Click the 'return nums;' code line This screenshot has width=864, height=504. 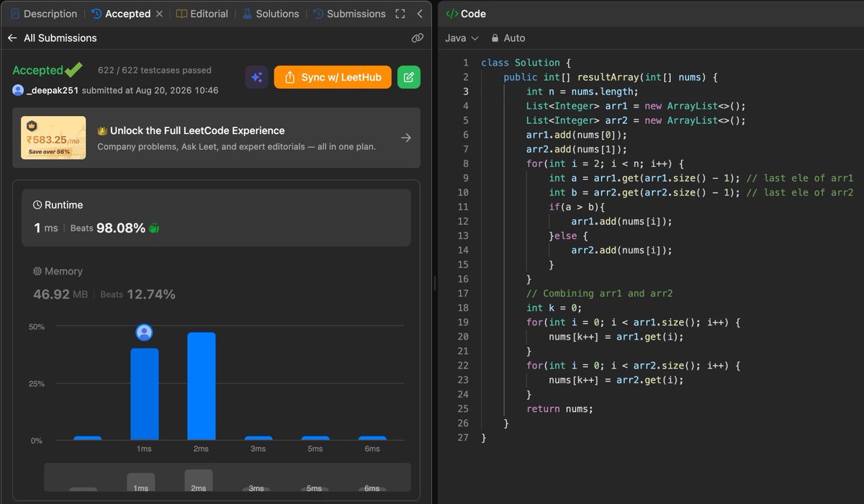(559, 409)
